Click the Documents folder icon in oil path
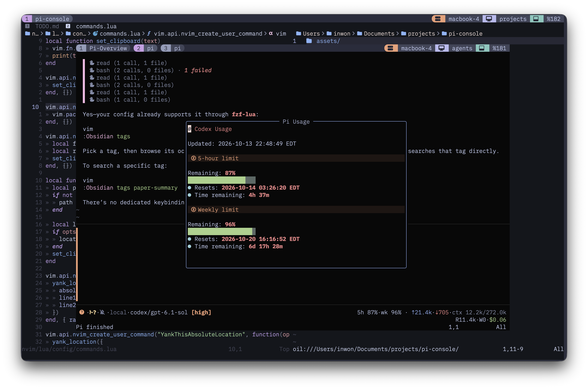The height and width of the screenshot is (389, 588). coord(359,33)
